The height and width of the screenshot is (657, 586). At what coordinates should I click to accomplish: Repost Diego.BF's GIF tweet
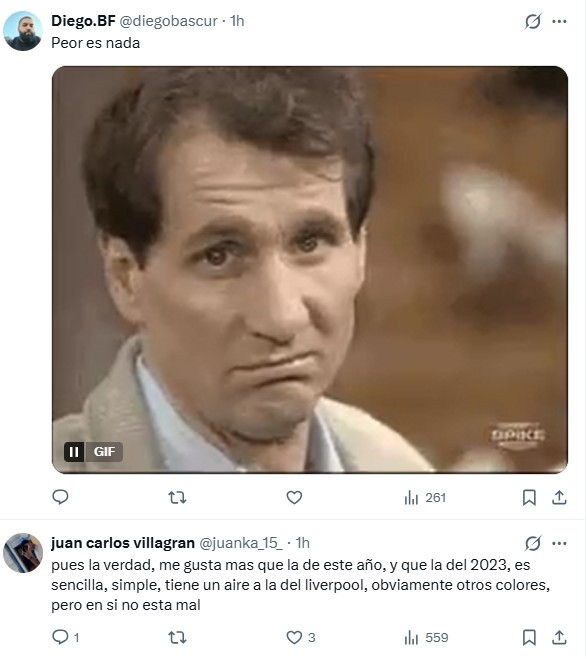click(x=177, y=498)
